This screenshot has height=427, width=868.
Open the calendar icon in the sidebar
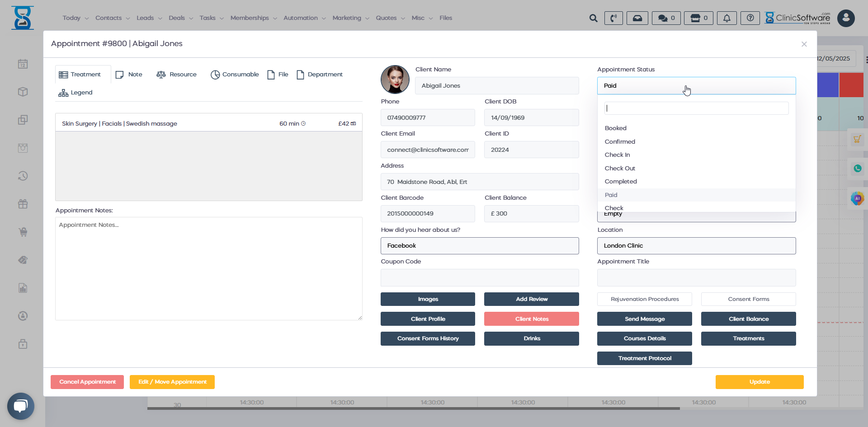point(22,64)
